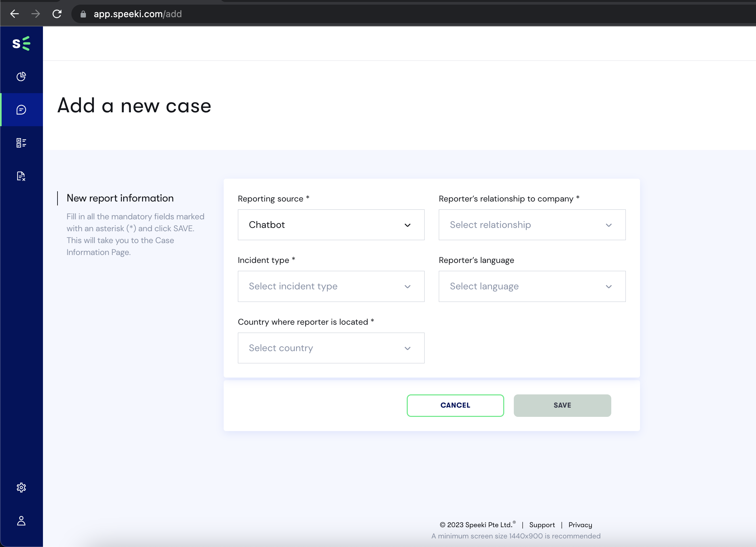Click the Speeki logo icon at top left
This screenshot has width=756, height=547.
pyautogui.click(x=21, y=43)
